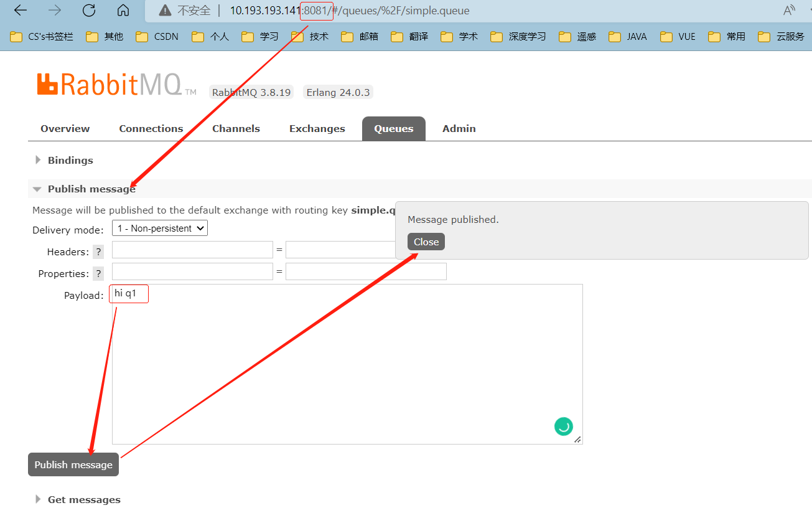Open the 个人 bookmark folder
The height and width of the screenshot is (518, 812).
click(210, 37)
